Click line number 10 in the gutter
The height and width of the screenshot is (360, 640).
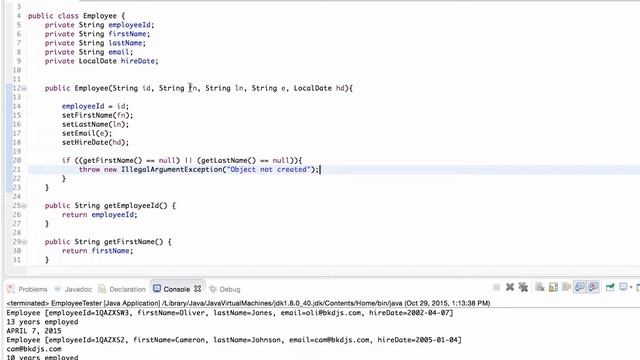pyautogui.click(x=17, y=70)
